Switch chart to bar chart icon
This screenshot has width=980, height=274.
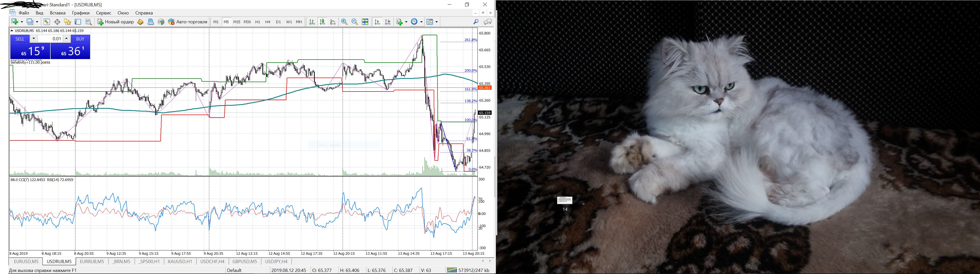[312, 22]
